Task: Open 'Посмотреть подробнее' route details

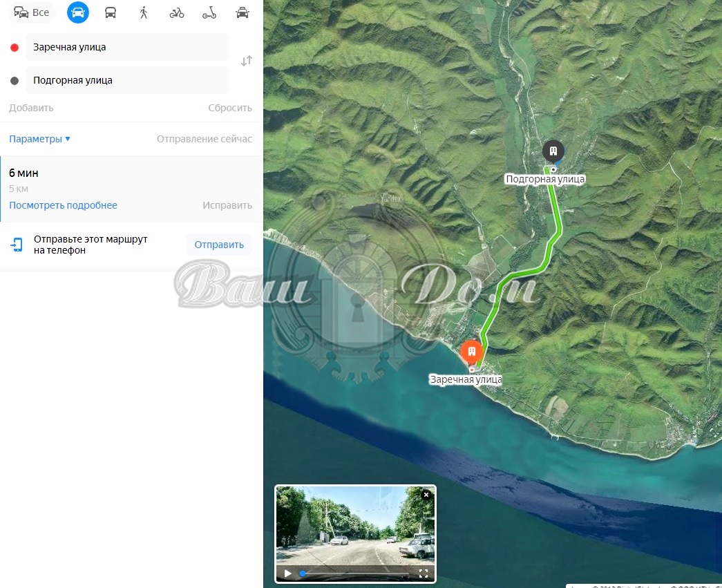Action: pos(63,205)
